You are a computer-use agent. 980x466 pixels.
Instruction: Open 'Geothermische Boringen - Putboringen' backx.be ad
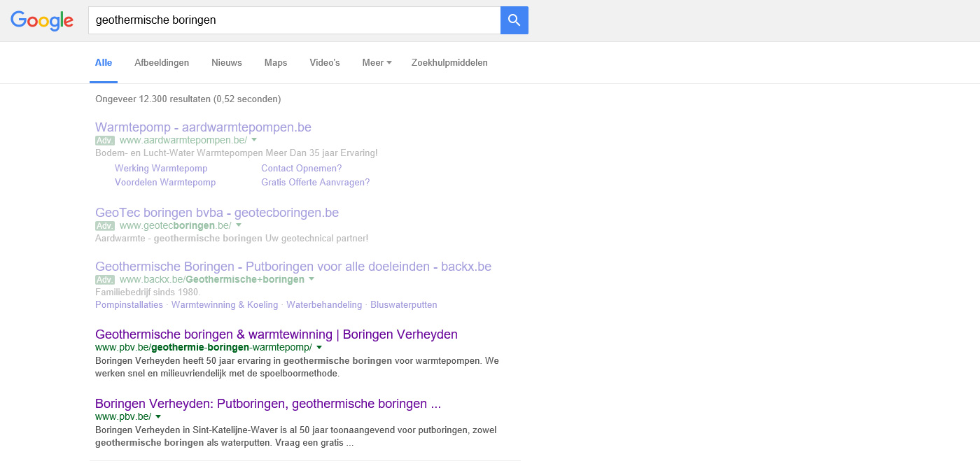coord(293,267)
